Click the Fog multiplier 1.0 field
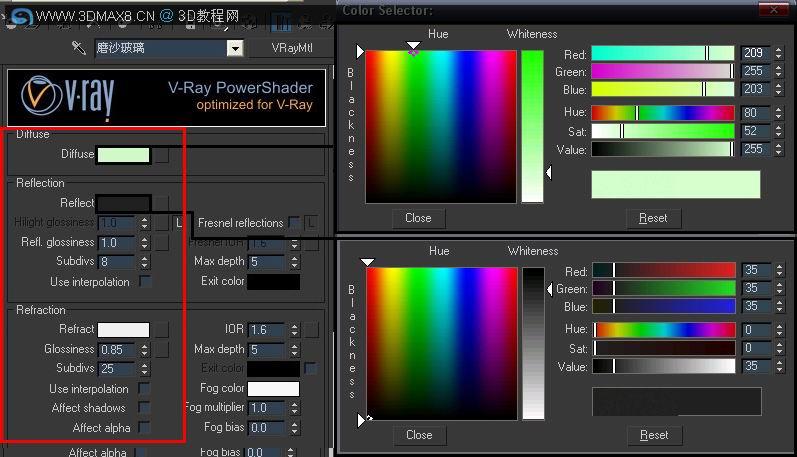 [x=267, y=408]
